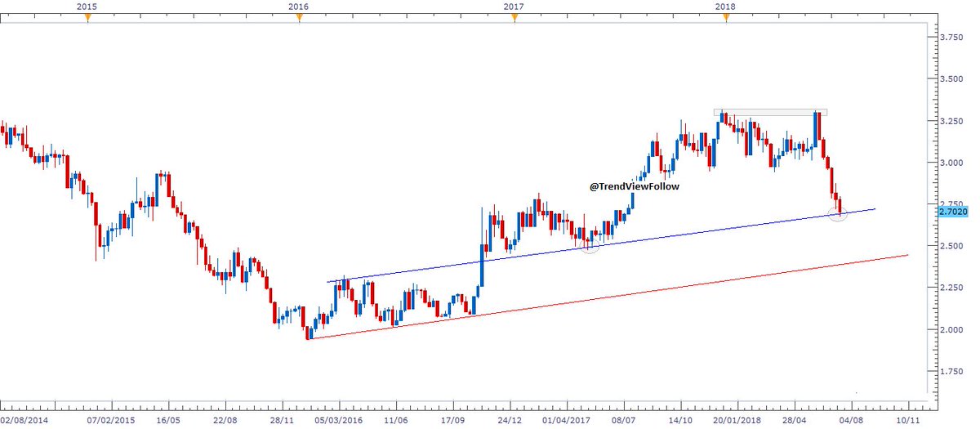Click the 3.250 price axis label
This screenshot has height=429, width=980.
coord(953,121)
